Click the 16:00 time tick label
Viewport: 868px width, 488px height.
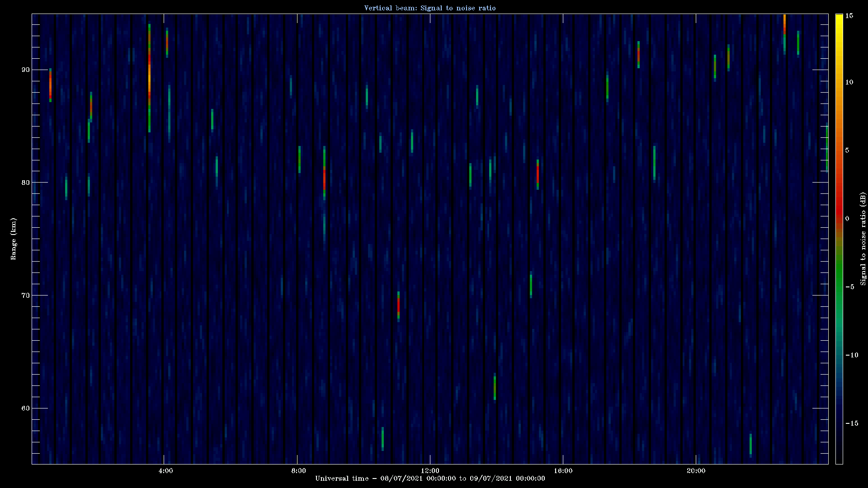click(x=563, y=471)
